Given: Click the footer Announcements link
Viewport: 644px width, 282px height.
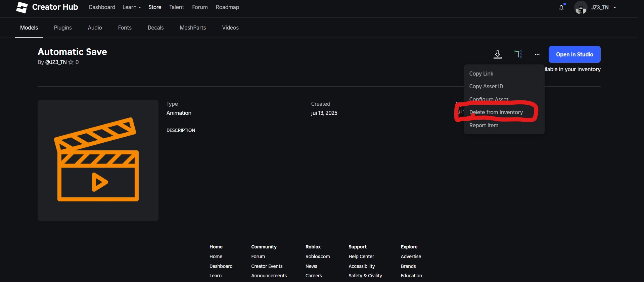Looking at the screenshot, I should [269, 276].
